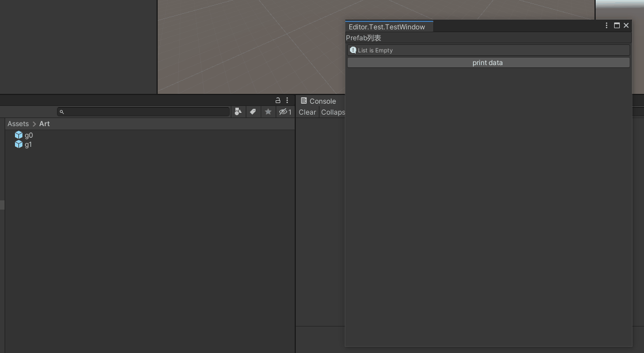Open the Project panel kebab menu
This screenshot has width=644, height=353.
tap(287, 100)
